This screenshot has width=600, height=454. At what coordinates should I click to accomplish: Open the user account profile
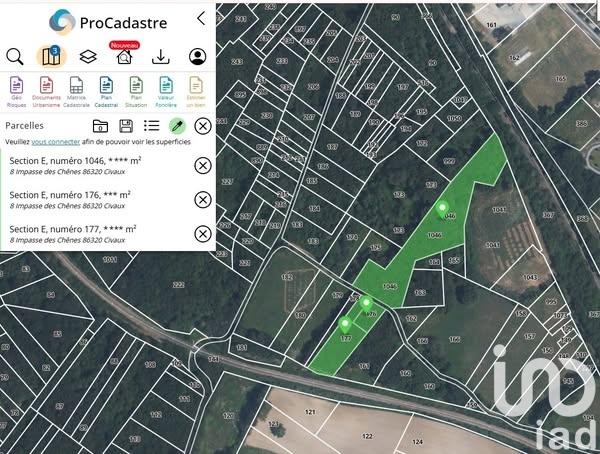coord(198,57)
